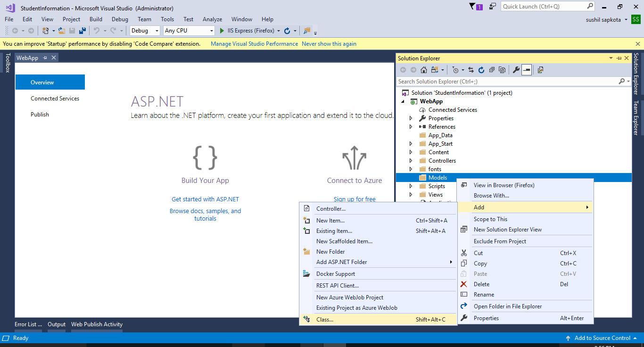Click the Pending Changes Filter clock icon
Screen dimensions: 644x347
point(455,70)
